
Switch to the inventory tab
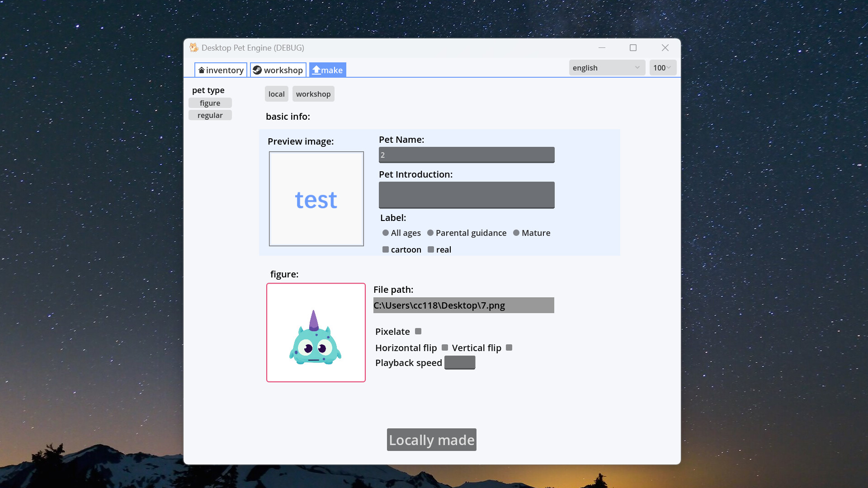(220, 70)
